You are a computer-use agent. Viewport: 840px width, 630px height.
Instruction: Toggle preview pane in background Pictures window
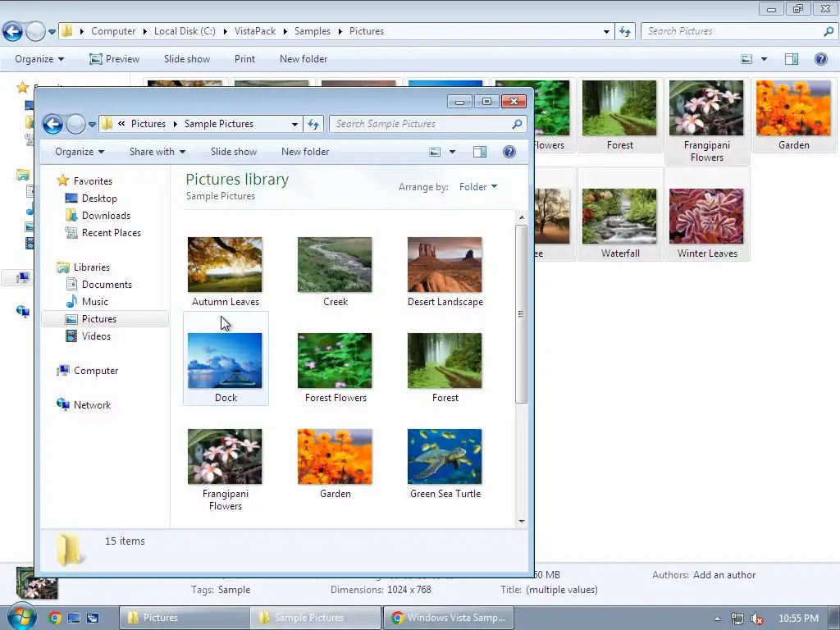(792, 59)
